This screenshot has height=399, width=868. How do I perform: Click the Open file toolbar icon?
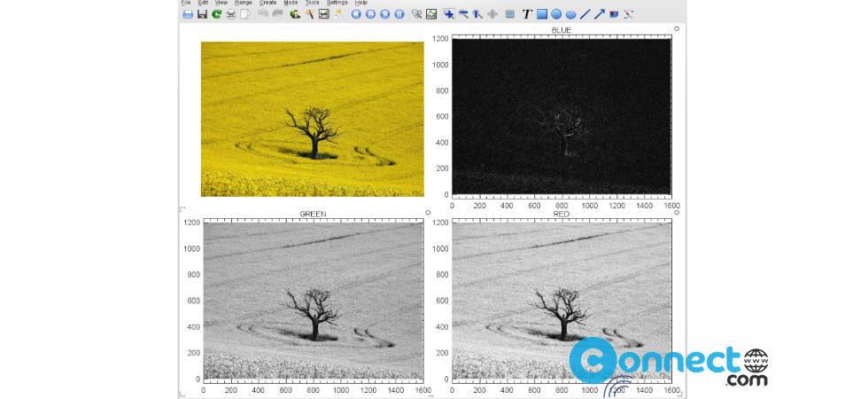pos(188,14)
